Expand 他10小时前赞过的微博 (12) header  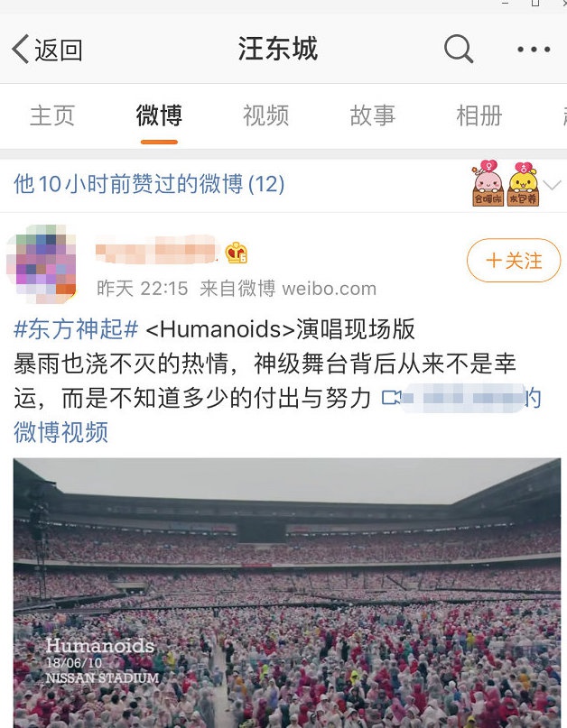click(x=149, y=184)
